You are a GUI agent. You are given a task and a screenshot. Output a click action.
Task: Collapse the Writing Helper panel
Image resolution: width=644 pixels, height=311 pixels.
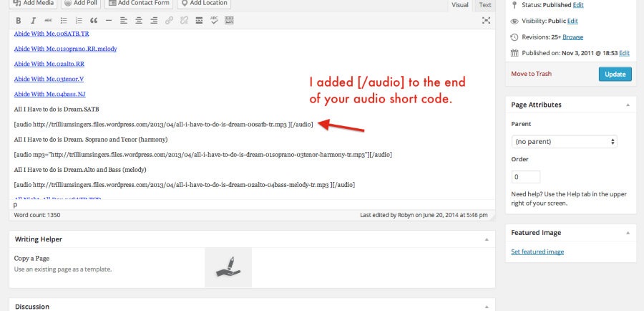coord(487,239)
